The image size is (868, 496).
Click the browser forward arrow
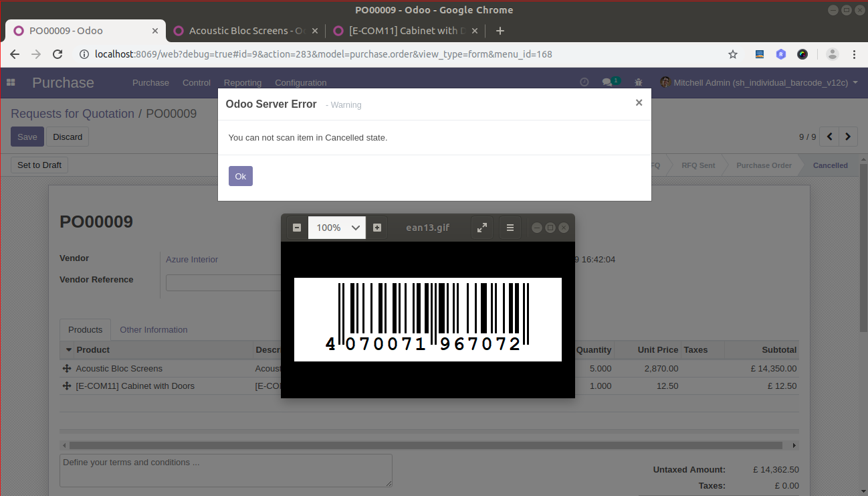tap(36, 54)
